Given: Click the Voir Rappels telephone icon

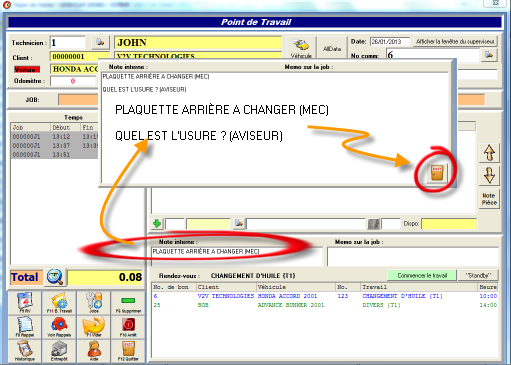Looking at the screenshot, I should pyautogui.click(x=59, y=327).
